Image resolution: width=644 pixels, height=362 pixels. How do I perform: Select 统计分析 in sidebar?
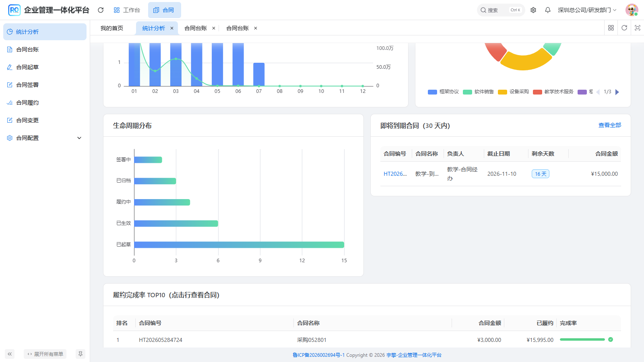[x=45, y=32]
